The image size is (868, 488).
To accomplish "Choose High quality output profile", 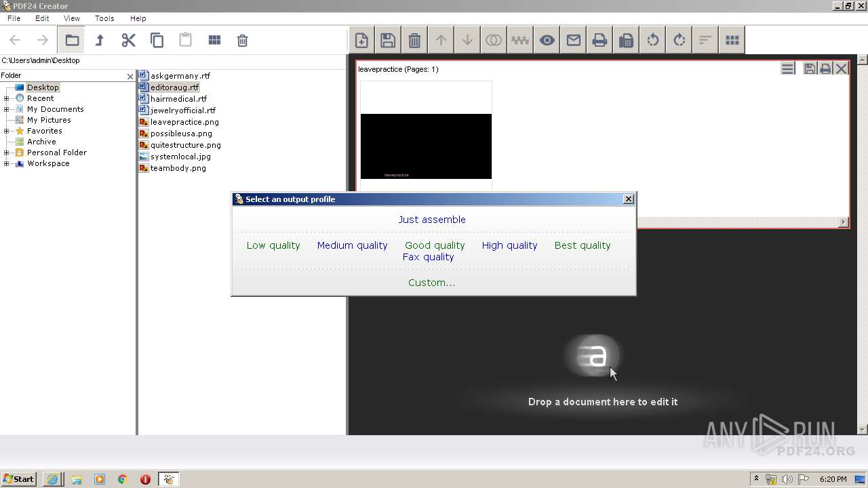I will [x=509, y=245].
